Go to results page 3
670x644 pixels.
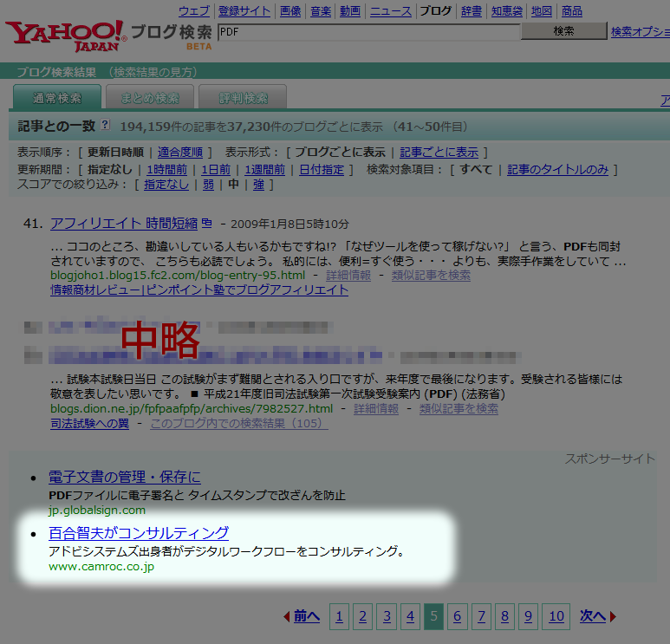point(387,616)
